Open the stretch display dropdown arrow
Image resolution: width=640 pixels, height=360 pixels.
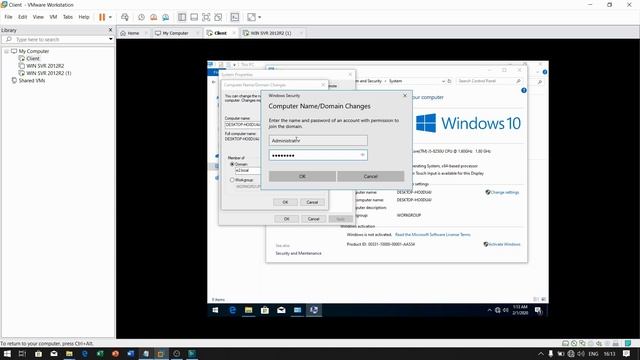pos(260,17)
